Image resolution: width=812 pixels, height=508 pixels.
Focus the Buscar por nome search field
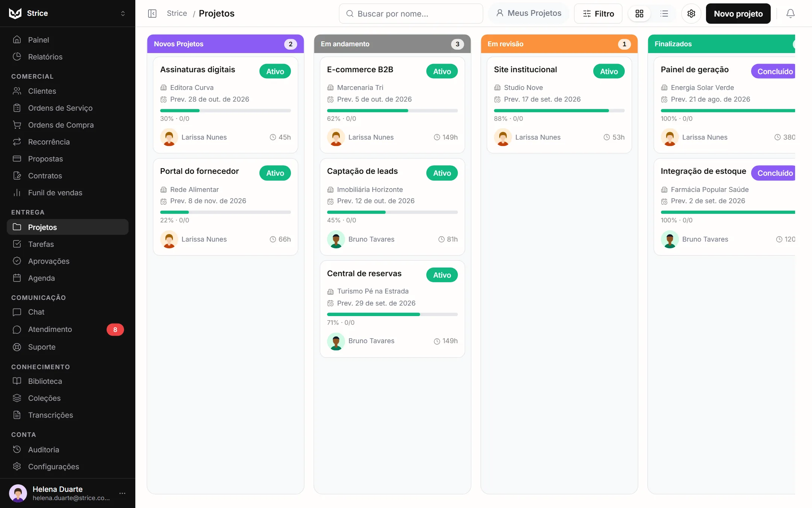point(411,14)
